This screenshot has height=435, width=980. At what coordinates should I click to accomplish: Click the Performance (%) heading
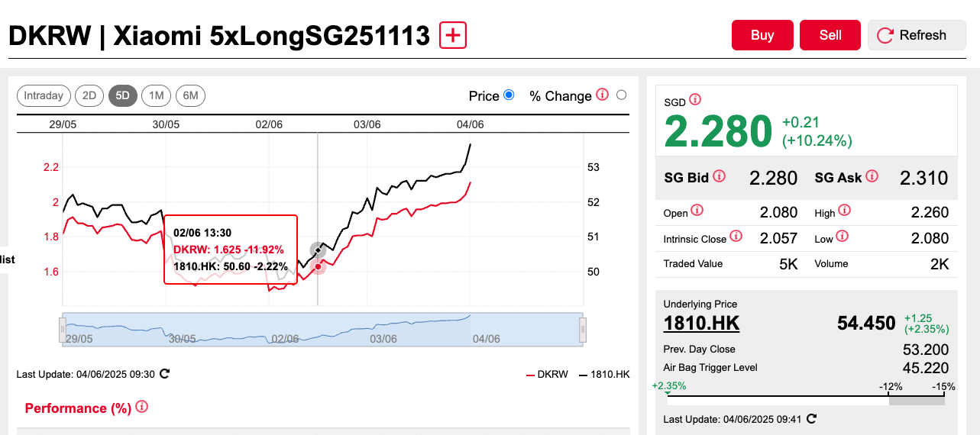pos(78,408)
